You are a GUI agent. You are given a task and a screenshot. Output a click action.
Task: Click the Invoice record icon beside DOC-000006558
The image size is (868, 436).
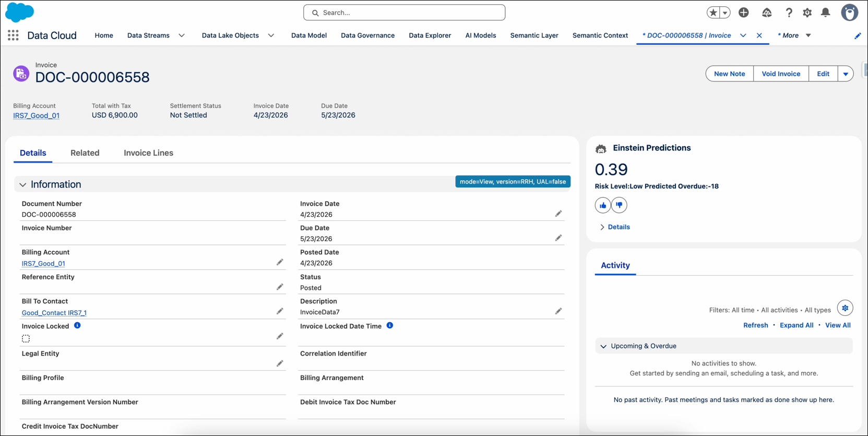pos(21,74)
